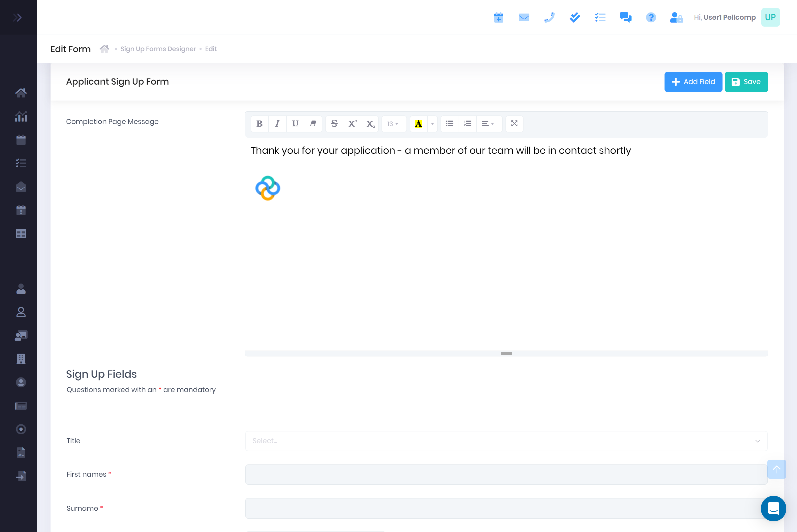Open the sidebar signed document icon
This screenshot has height=532, width=797.
21,453
